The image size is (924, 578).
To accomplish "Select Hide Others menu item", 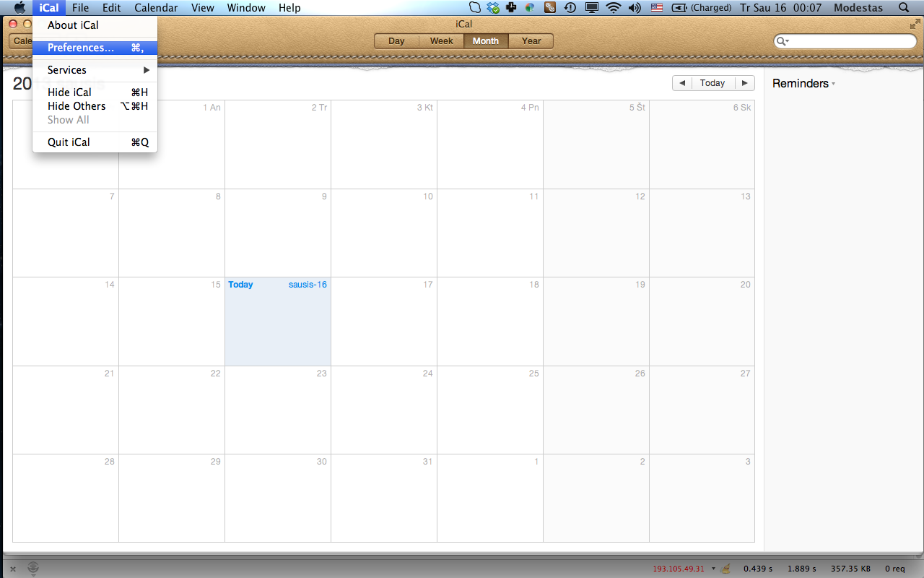I will (95, 106).
